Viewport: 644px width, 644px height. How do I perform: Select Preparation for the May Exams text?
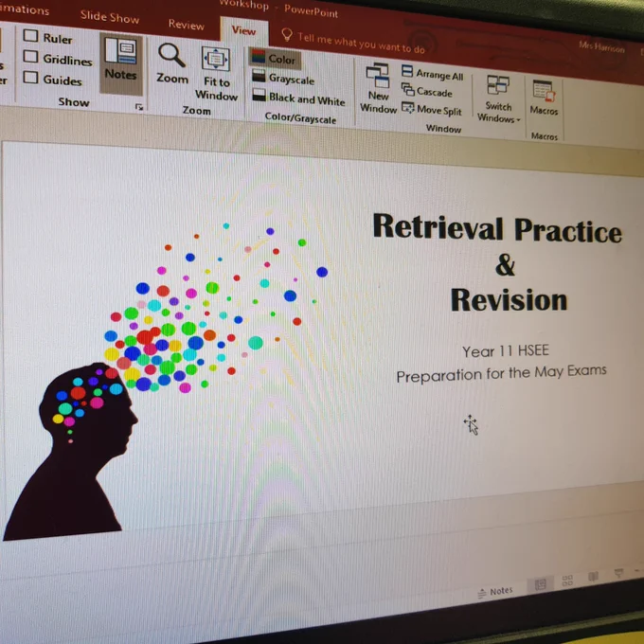click(x=501, y=373)
